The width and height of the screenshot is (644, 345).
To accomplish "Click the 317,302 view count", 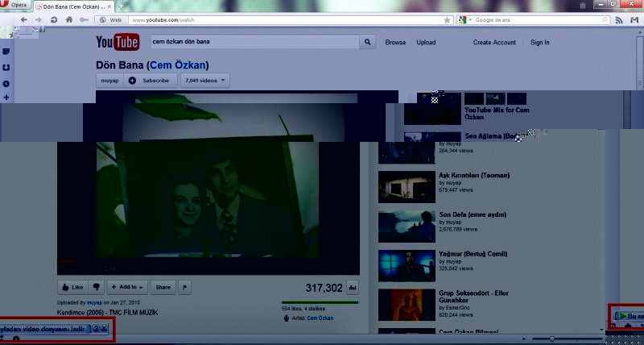I will tap(324, 289).
